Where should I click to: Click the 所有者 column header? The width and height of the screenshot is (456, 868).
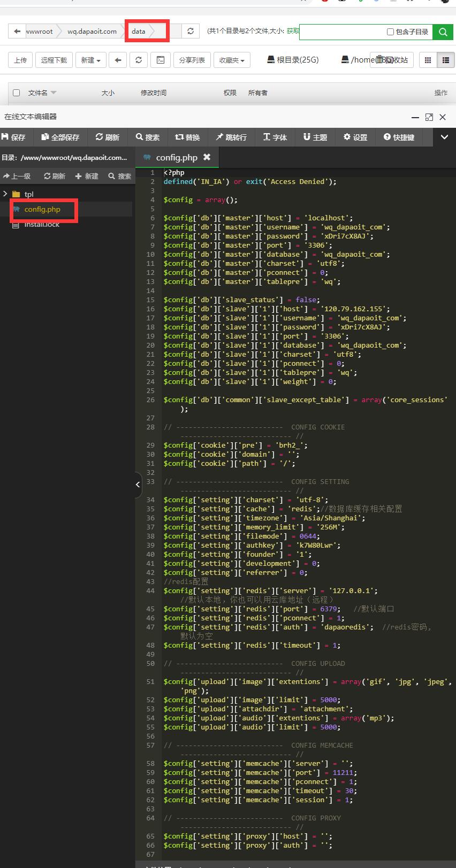click(258, 93)
